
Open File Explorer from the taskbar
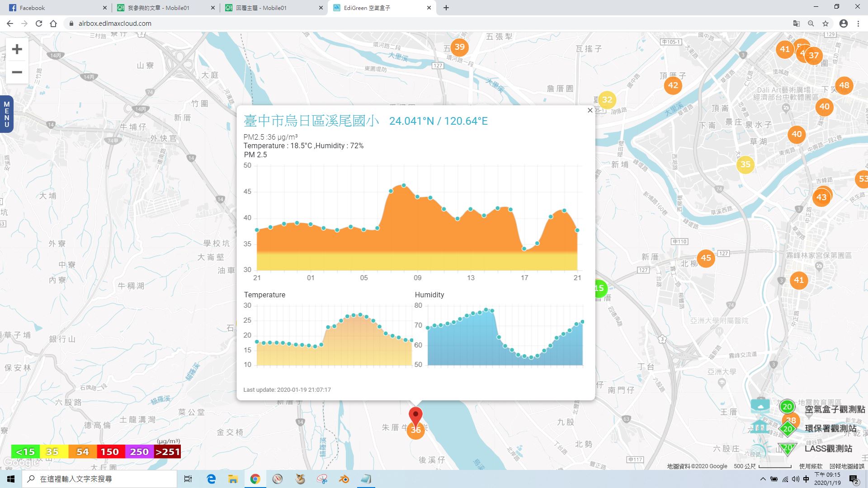tap(233, 479)
